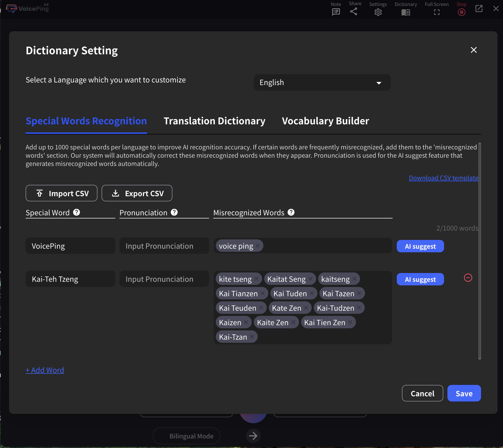Click help icon beside Misrecognized Words

291,212
